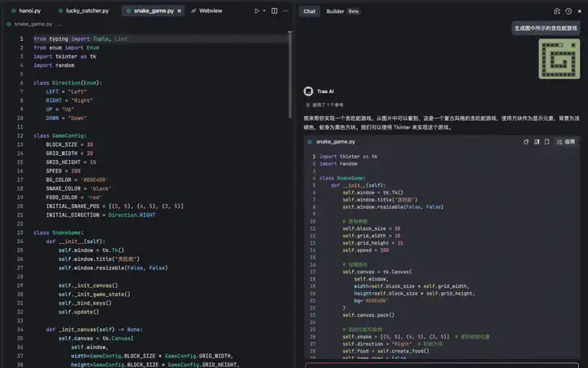The height and width of the screenshot is (368, 588).
Task: Start a new chat session
Action: pos(557,11)
